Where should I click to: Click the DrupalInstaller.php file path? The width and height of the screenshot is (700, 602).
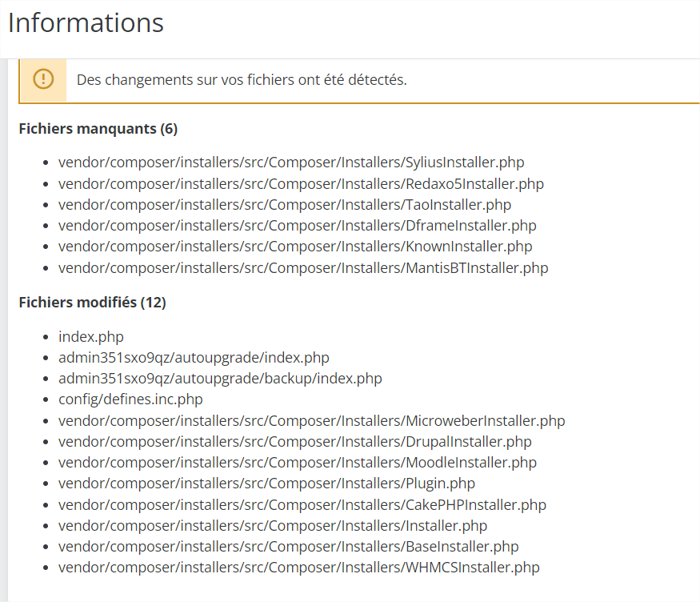tap(294, 442)
